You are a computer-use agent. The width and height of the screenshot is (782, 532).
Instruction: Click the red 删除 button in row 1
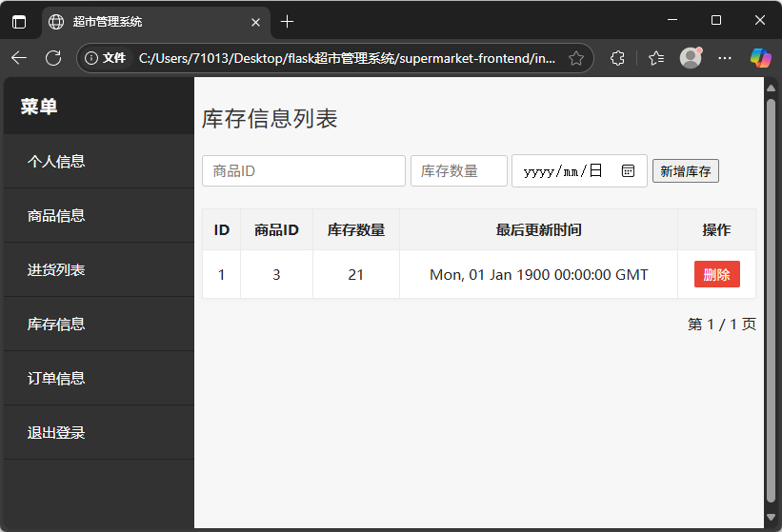pyautogui.click(x=716, y=274)
